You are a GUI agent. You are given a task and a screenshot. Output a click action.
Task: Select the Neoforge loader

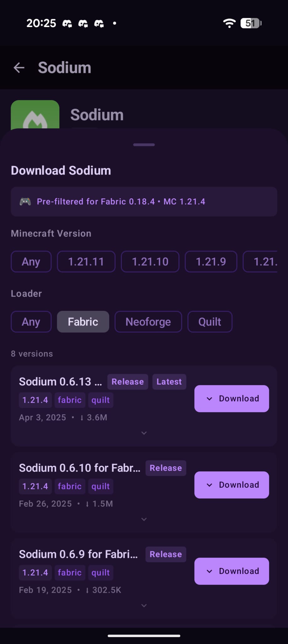148,322
